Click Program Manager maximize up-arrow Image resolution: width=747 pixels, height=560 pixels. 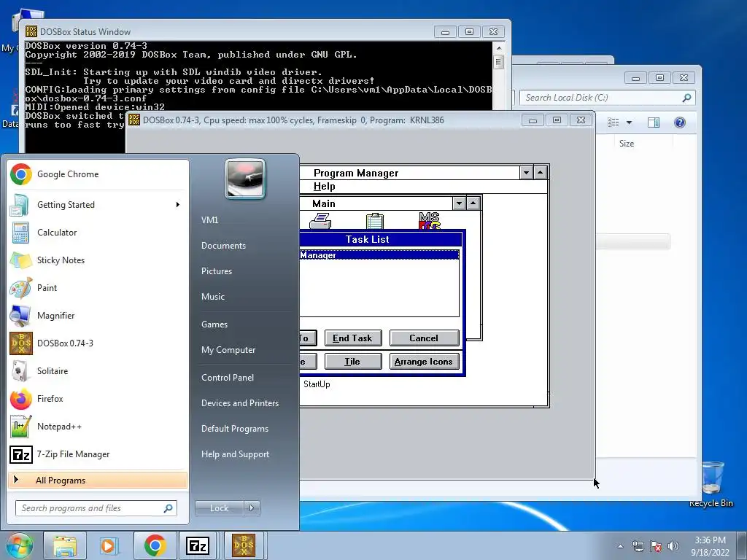(x=540, y=172)
